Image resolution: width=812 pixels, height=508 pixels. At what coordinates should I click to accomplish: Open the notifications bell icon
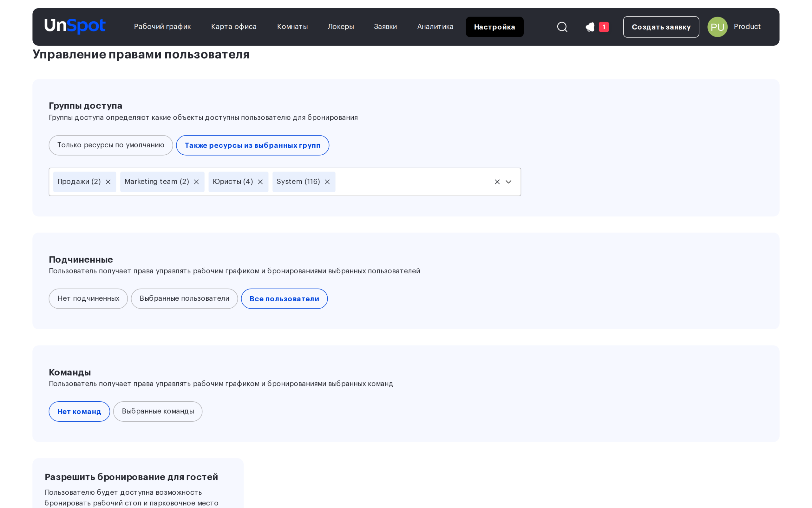[x=590, y=27]
